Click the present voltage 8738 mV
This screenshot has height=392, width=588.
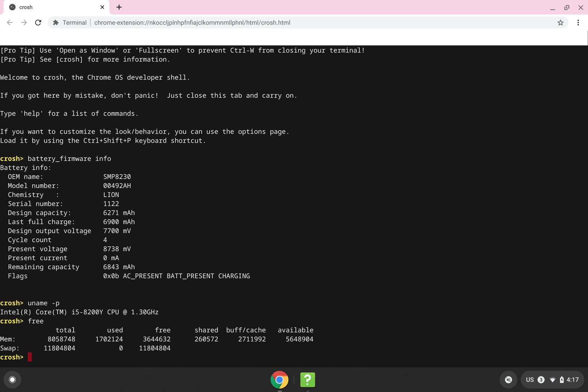[117, 249]
